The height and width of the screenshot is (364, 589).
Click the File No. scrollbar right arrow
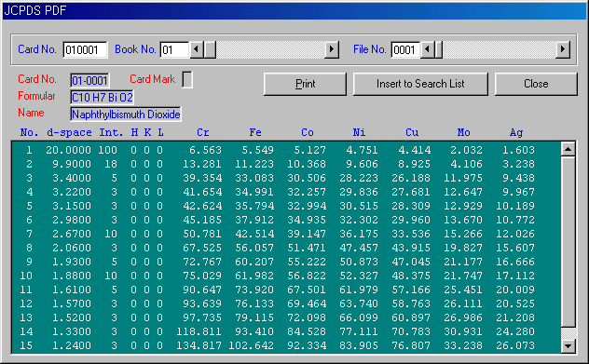click(562, 49)
